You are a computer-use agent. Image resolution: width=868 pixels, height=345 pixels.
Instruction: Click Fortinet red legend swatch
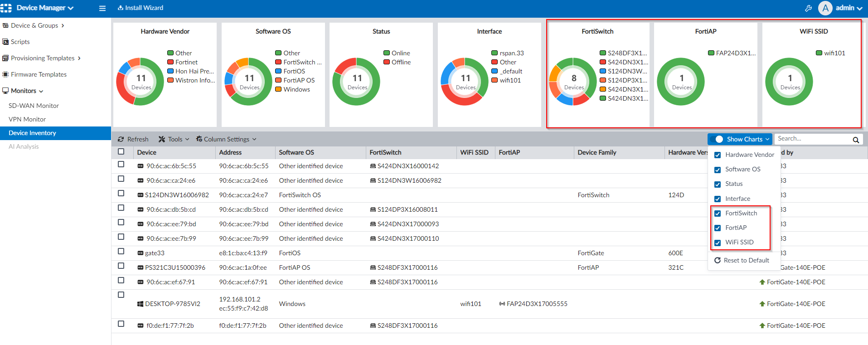point(171,62)
